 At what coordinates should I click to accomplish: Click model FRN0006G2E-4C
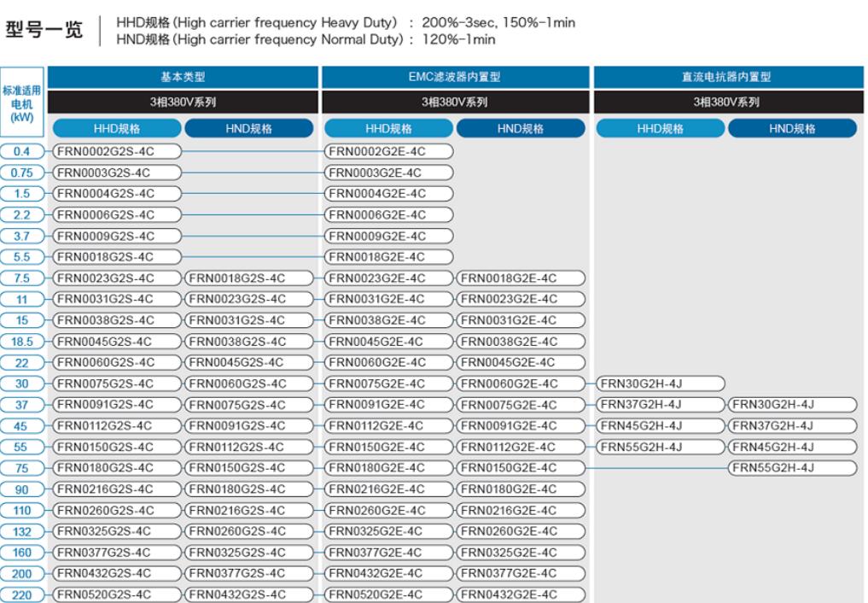388,215
